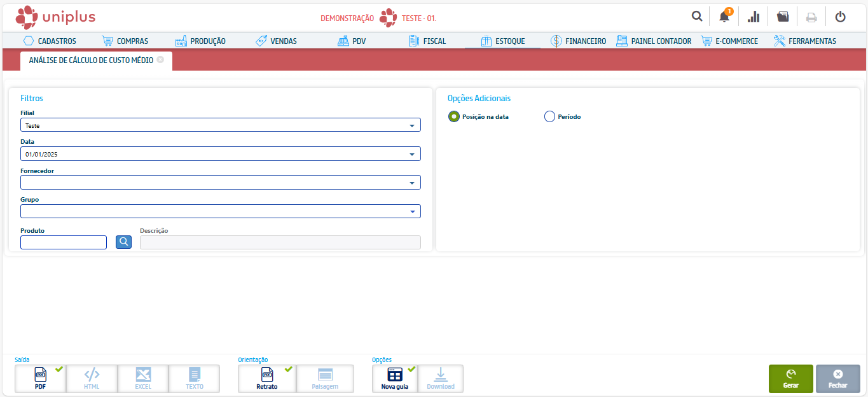The width and height of the screenshot is (868, 397).
Task: Select the 'Período' radio option
Action: [550, 116]
